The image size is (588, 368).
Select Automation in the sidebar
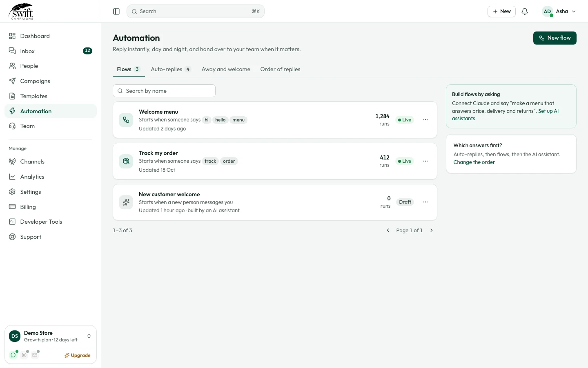pos(51,111)
